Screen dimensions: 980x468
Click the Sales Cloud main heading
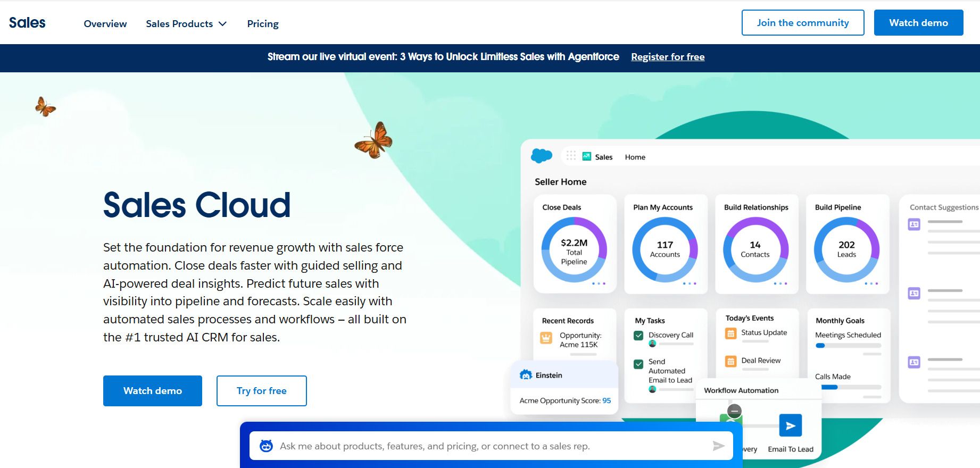[197, 205]
